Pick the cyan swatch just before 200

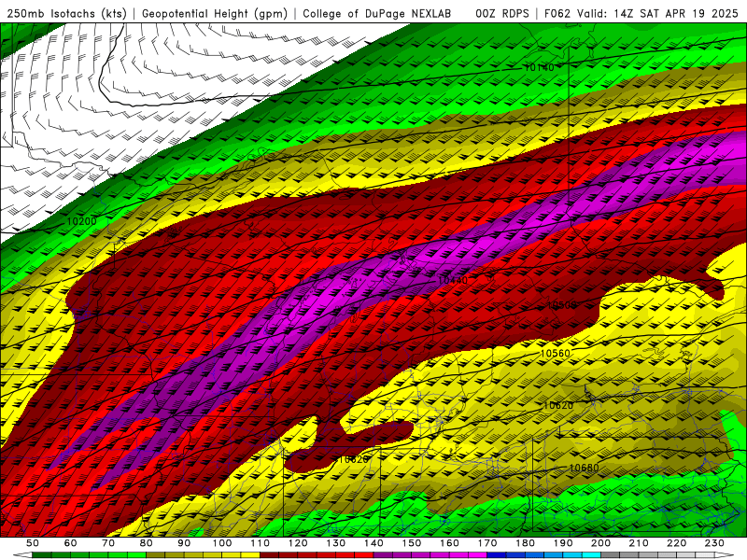pyautogui.click(x=591, y=555)
